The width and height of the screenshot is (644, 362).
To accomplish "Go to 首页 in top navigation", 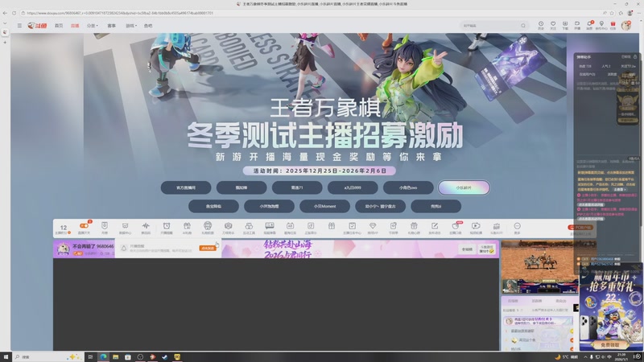I will 59,26.
